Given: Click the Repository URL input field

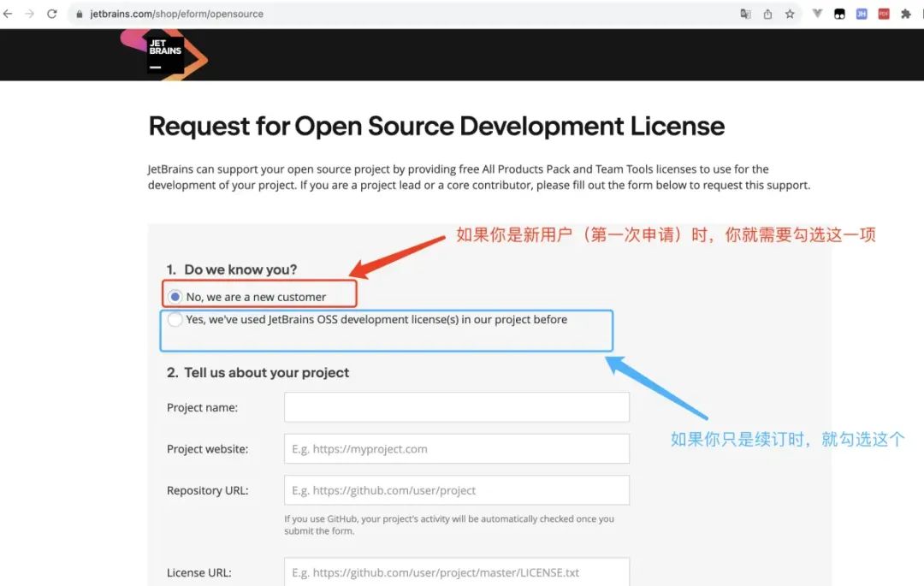Looking at the screenshot, I should [457, 490].
